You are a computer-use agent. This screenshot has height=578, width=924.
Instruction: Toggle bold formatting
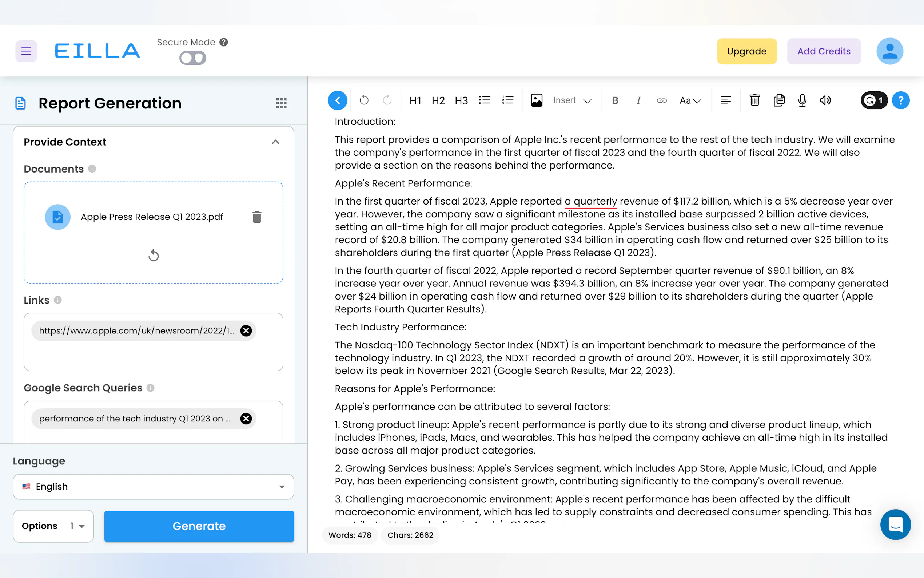615,100
